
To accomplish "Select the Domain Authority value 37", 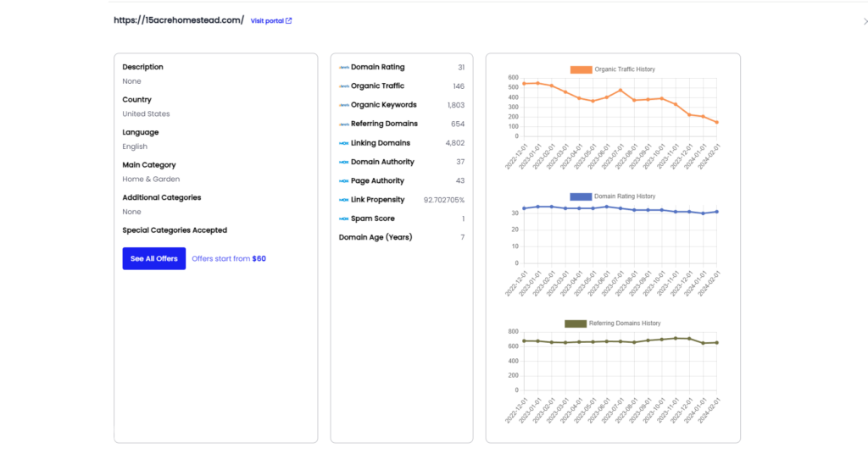I will coord(460,162).
